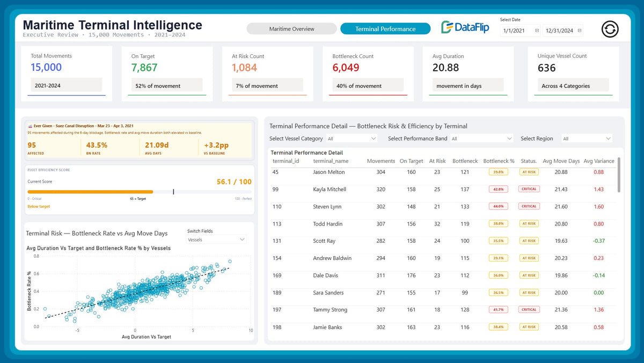Click the 44.0% bottleneck badge

pos(499,207)
